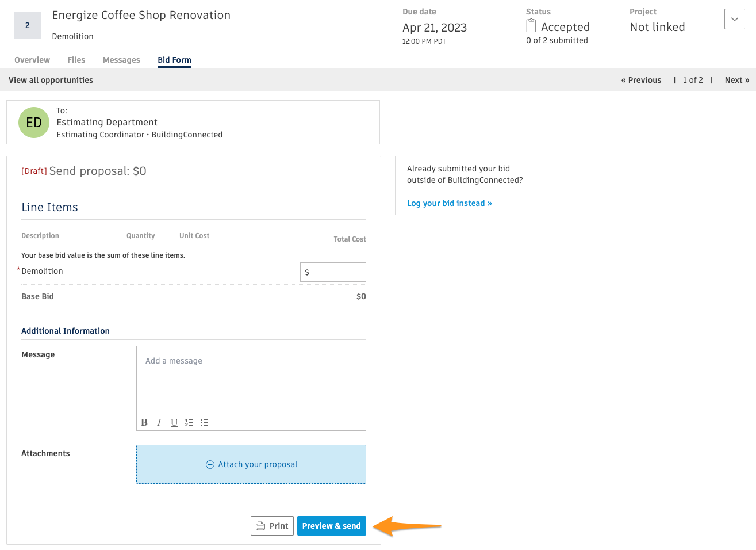Click the Attach your proposal area

(251, 464)
